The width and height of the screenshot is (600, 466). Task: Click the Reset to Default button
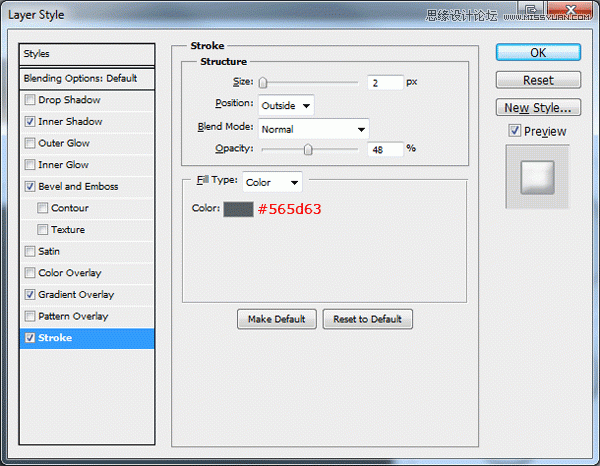coord(367,319)
